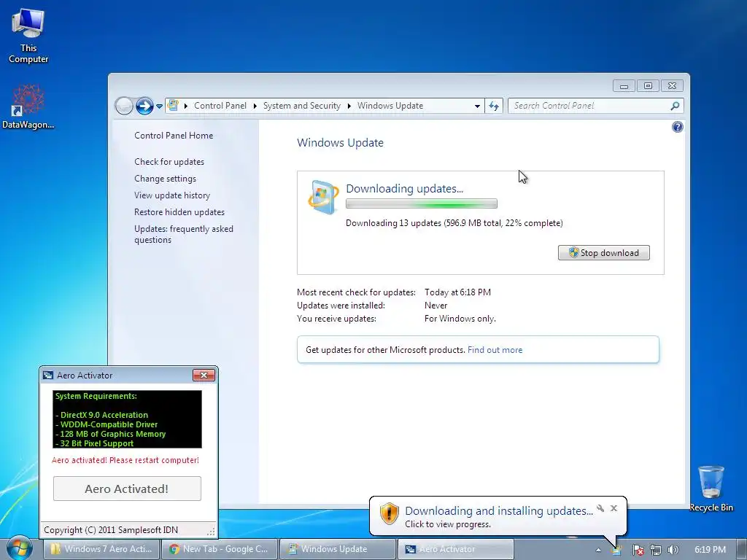Screen dimensions: 747x560
Task: Click Show desktop button at taskbar end
Action: click(743, 550)
